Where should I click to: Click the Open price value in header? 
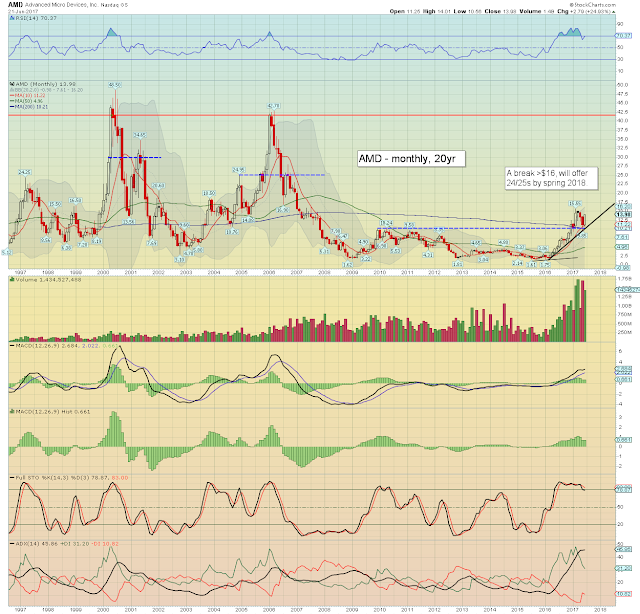[x=413, y=11]
